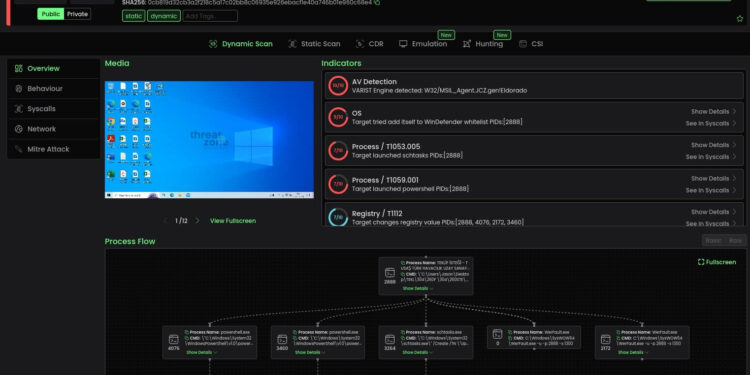Copy the process name of node 2888
Viewport: 750px width, 375px height.
point(402,263)
